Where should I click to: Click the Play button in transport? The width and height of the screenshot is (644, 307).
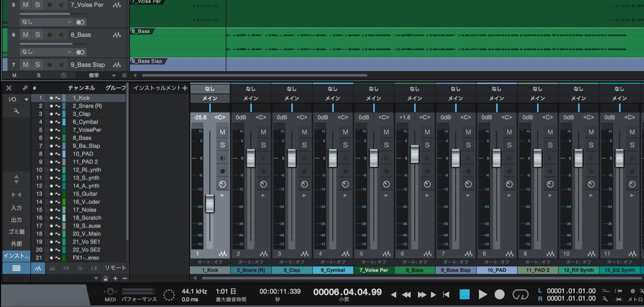(483, 294)
